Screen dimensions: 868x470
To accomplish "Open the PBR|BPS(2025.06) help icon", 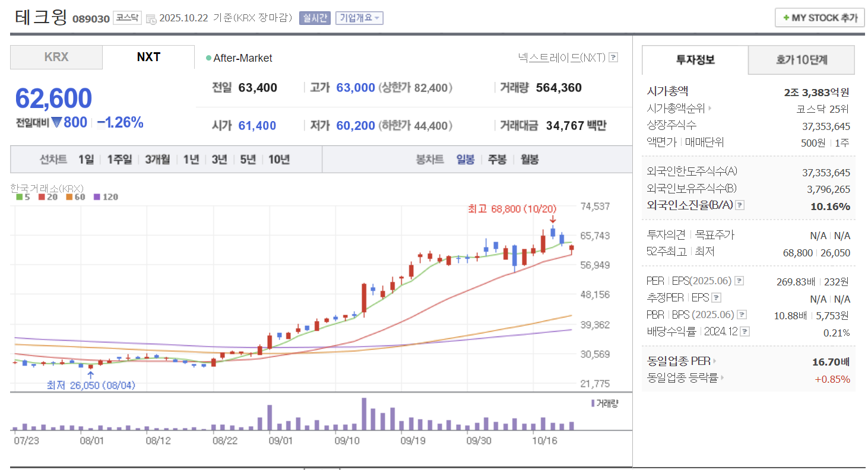I will (740, 314).
